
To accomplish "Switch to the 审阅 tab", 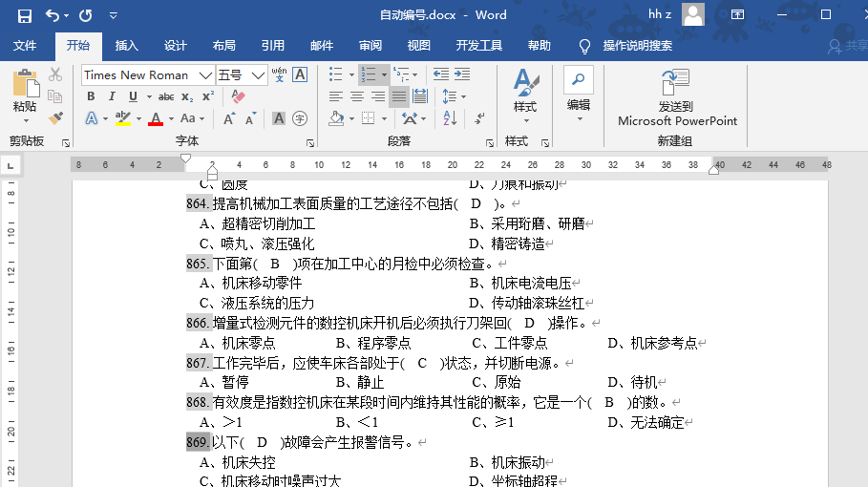I will click(x=370, y=46).
